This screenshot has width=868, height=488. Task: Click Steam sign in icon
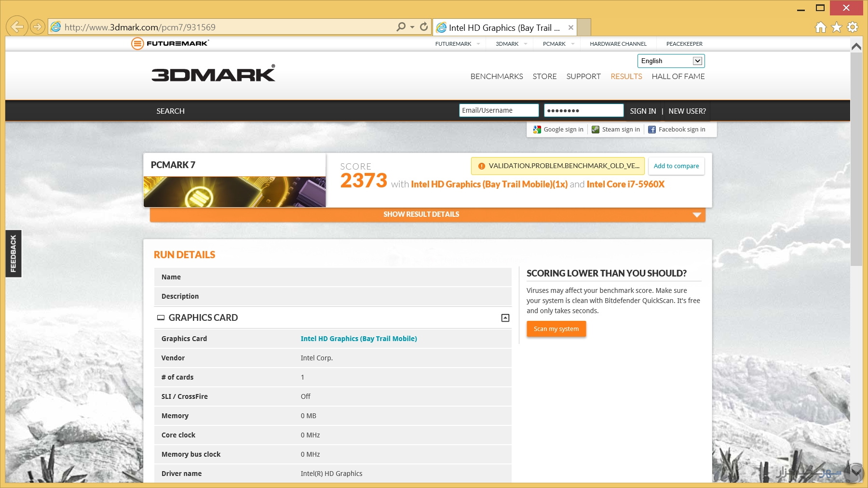[596, 130]
